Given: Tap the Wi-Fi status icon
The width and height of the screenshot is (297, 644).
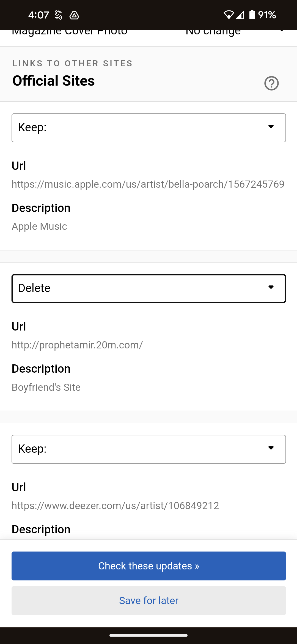Looking at the screenshot, I should [x=229, y=15].
